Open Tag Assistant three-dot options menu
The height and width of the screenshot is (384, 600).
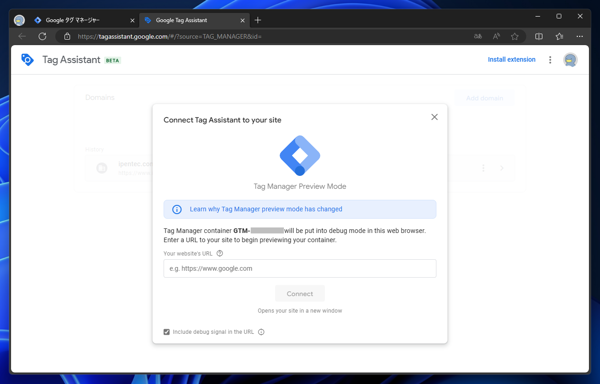(550, 60)
